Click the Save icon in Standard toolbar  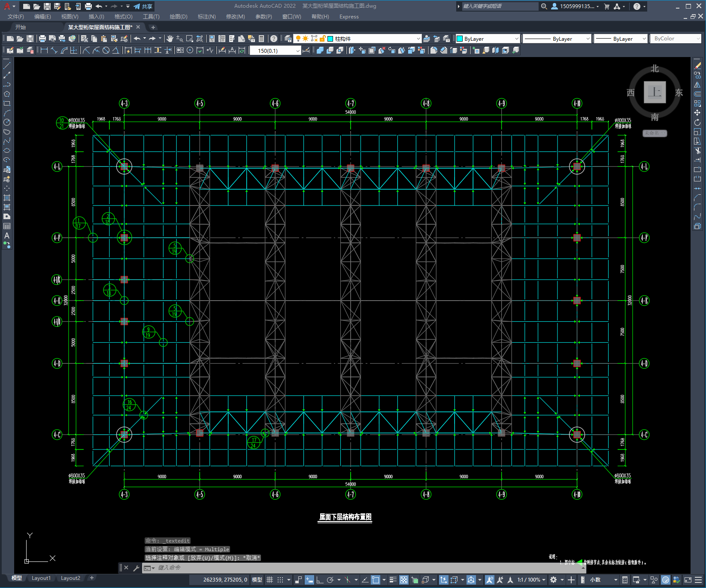(30, 39)
